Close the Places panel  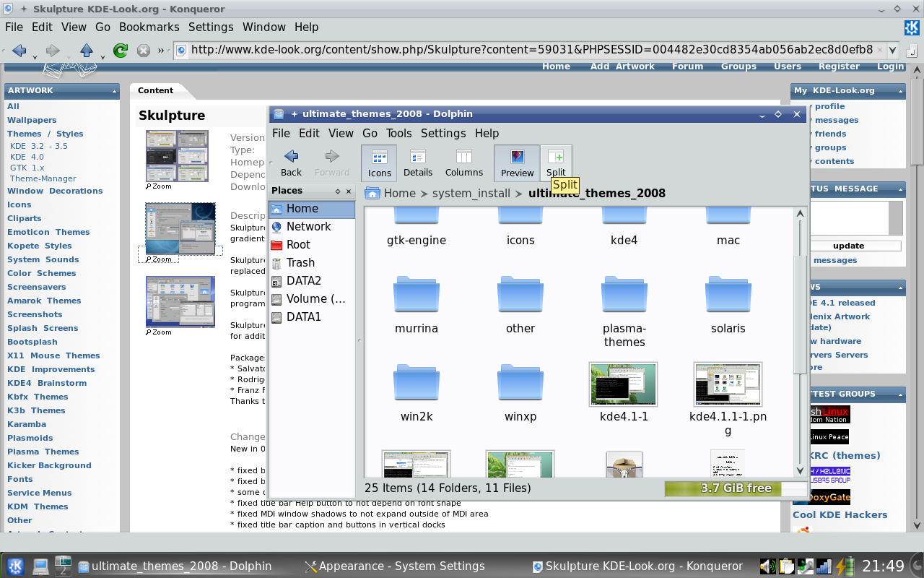tap(349, 191)
